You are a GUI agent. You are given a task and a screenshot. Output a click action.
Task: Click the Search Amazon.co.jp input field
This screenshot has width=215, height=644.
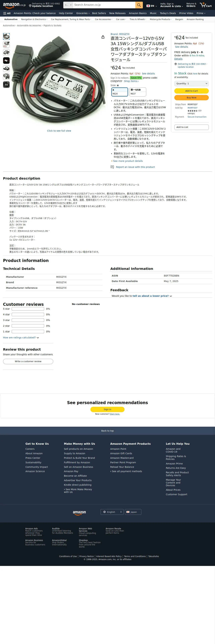(104, 5)
